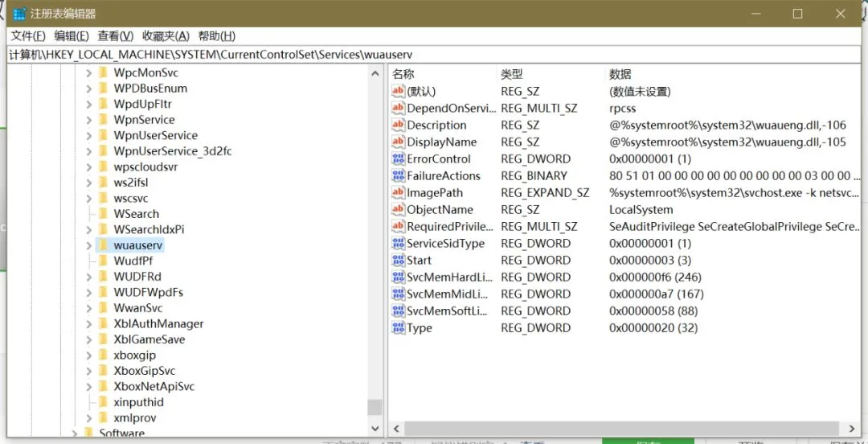
Task: Click the tree pane vertical scrollbar thumb
Action: 375,408
